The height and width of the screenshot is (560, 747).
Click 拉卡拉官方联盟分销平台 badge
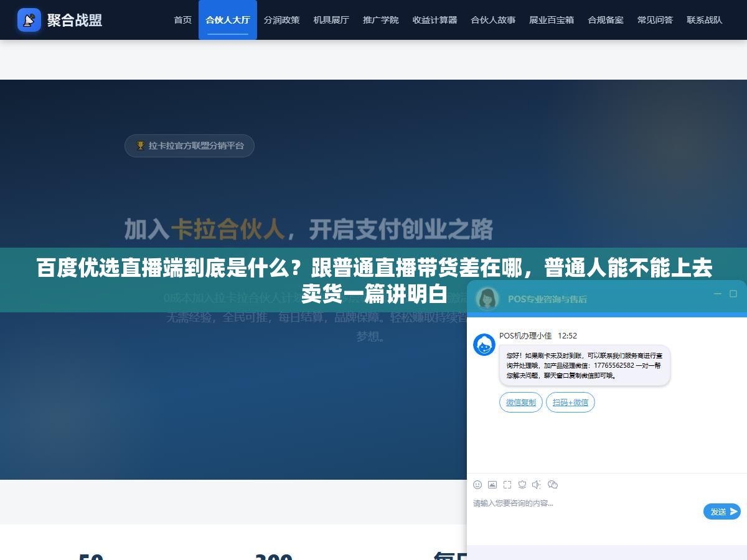tap(189, 146)
